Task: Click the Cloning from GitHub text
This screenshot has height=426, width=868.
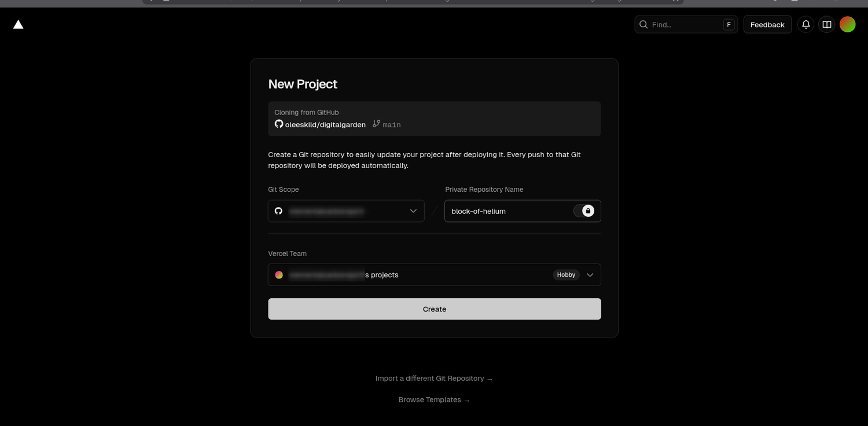Action: tap(307, 112)
